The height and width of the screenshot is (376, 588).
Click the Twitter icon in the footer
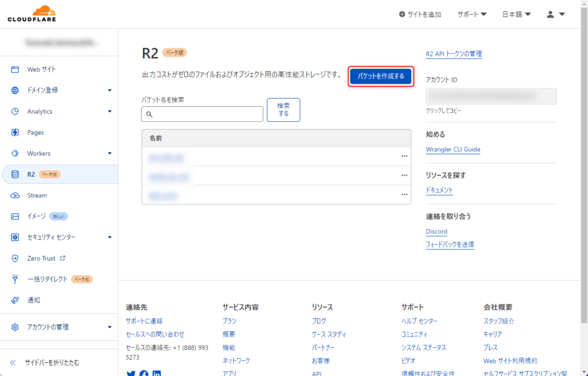[x=131, y=374]
